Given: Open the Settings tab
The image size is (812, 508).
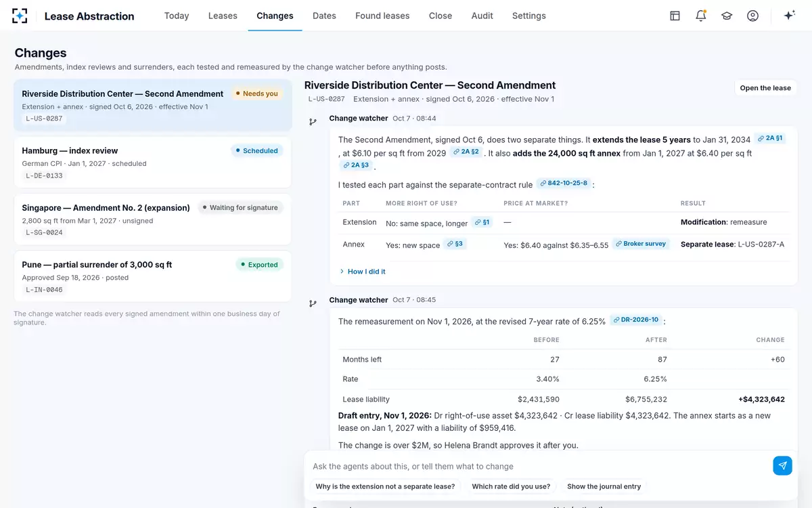Looking at the screenshot, I should click(529, 16).
